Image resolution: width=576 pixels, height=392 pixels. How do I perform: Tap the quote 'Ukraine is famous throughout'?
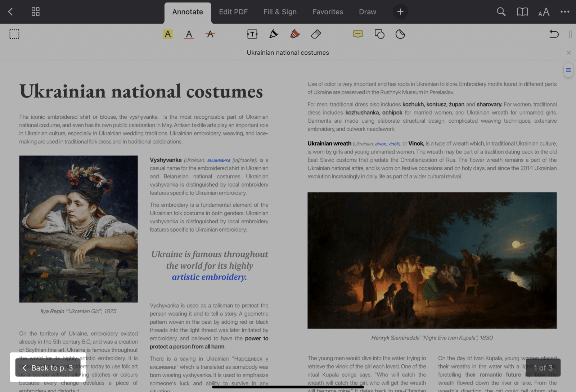click(x=210, y=254)
